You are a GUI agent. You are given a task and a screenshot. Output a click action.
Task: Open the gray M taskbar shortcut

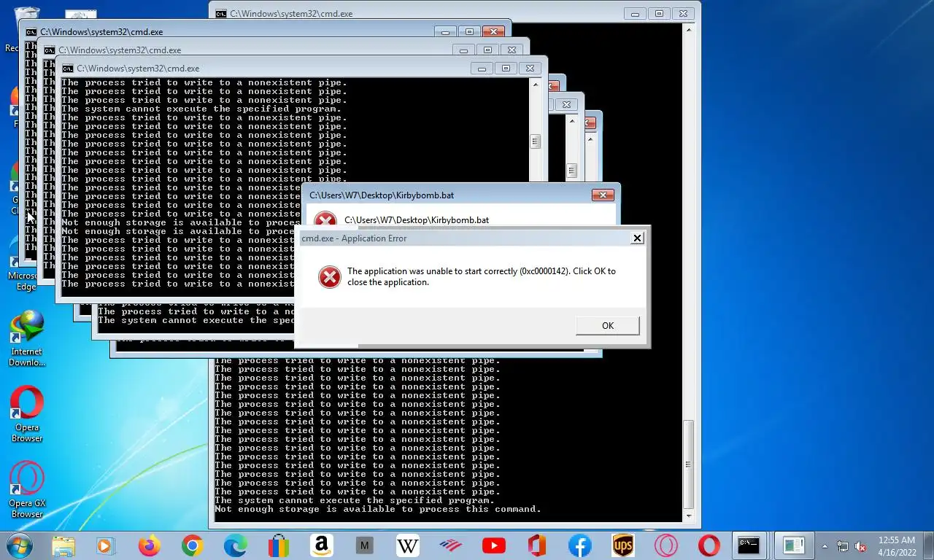click(x=364, y=545)
